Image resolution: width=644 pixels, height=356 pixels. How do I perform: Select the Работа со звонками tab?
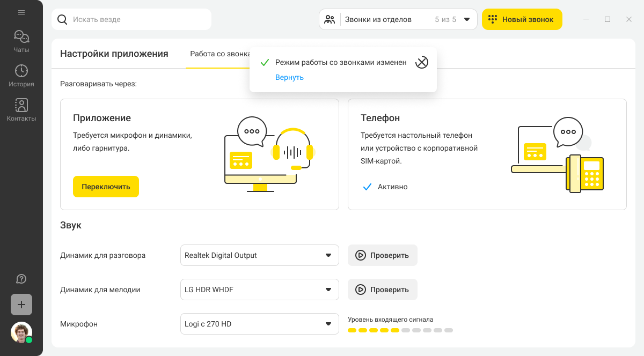(x=220, y=54)
